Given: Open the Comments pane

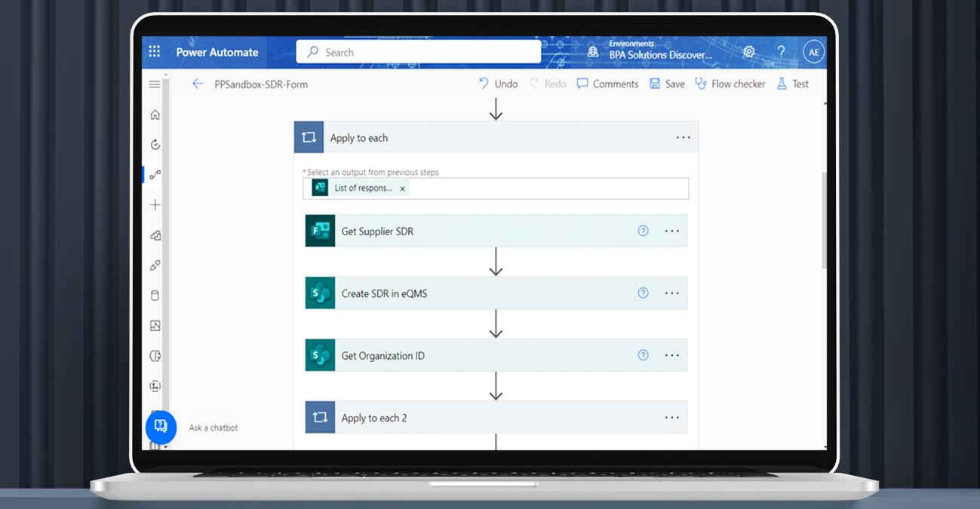Looking at the screenshot, I should coord(607,84).
